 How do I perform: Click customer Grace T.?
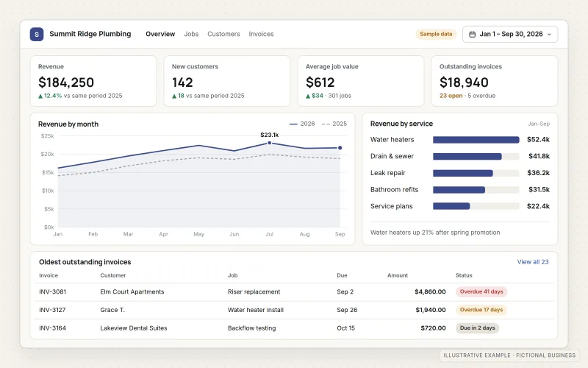112,310
